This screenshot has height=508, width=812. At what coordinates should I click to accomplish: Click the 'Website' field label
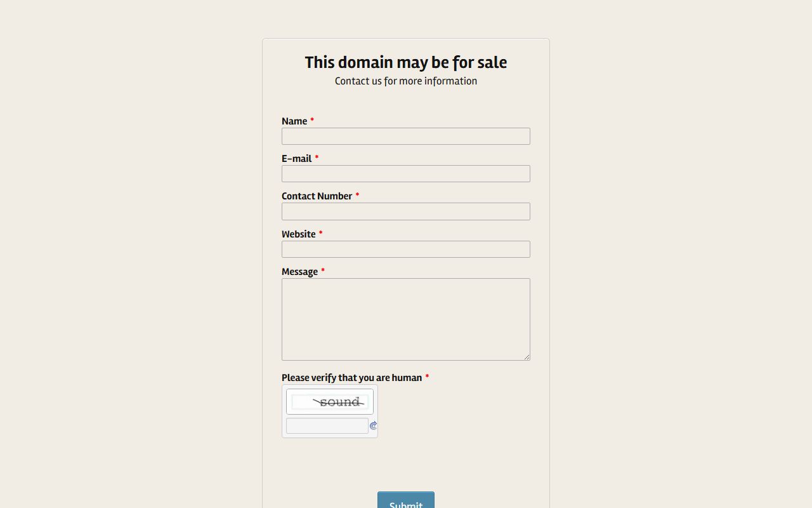299,234
